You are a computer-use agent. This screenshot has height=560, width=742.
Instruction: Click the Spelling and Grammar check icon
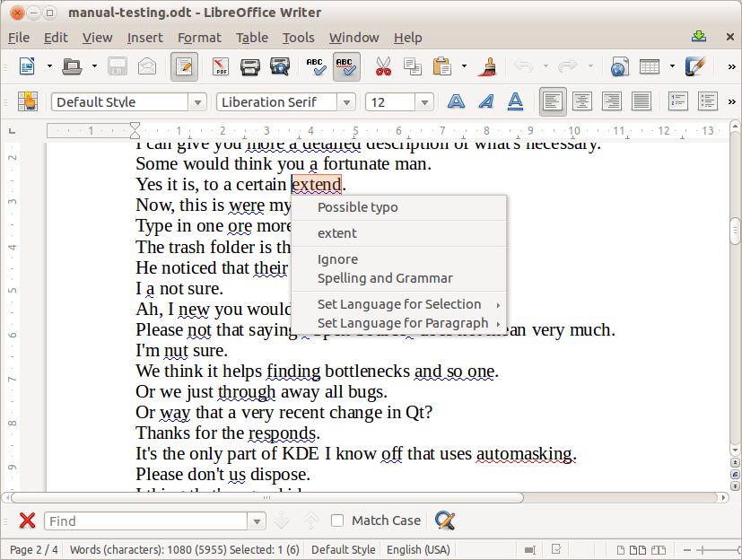(x=315, y=66)
